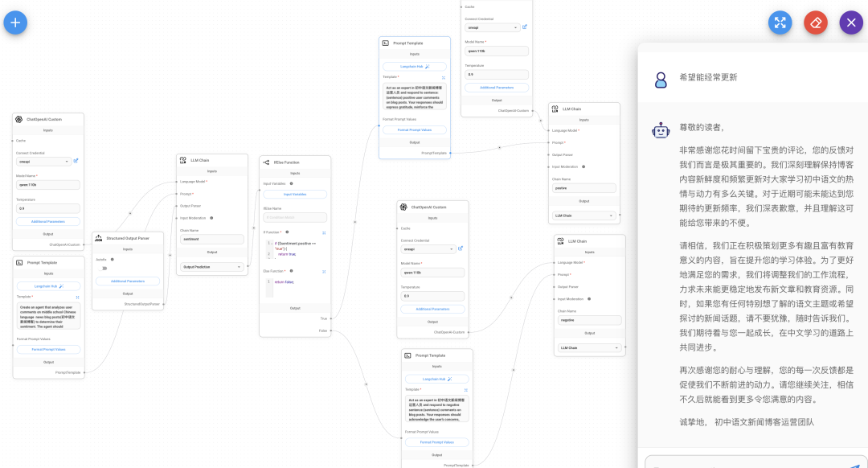Close the chat panel via the X icon
Image resolution: width=868 pixels, height=468 pixels.
851,22
